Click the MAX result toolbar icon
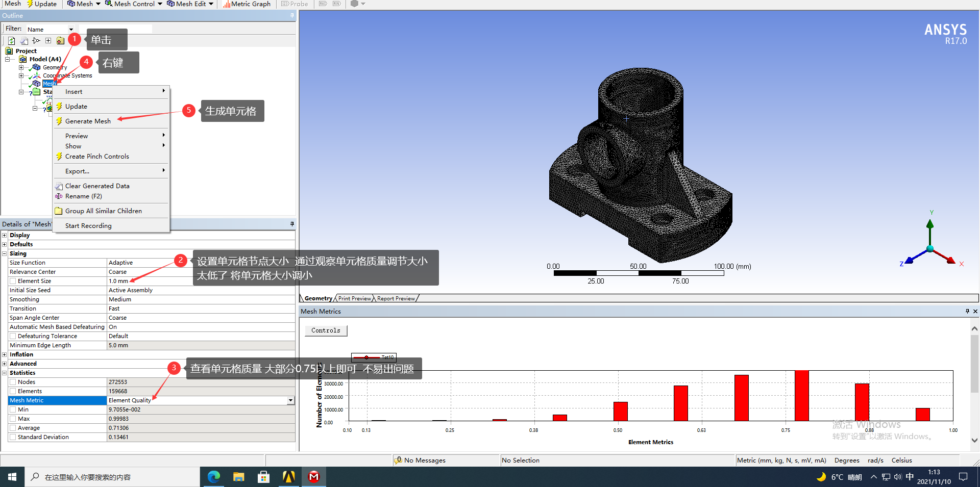The height and width of the screenshot is (487, 980). click(x=323, y=4)
